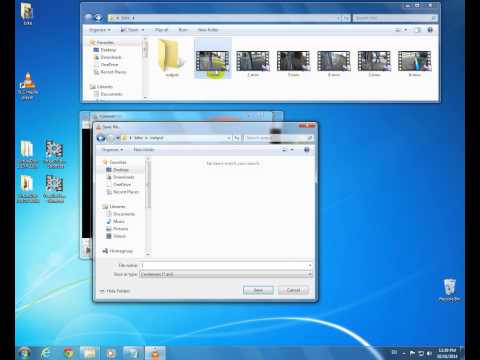The image size is (480, 360).
Task: Click the help icon in the Explorer window
Action: click(x=430, y=30)
